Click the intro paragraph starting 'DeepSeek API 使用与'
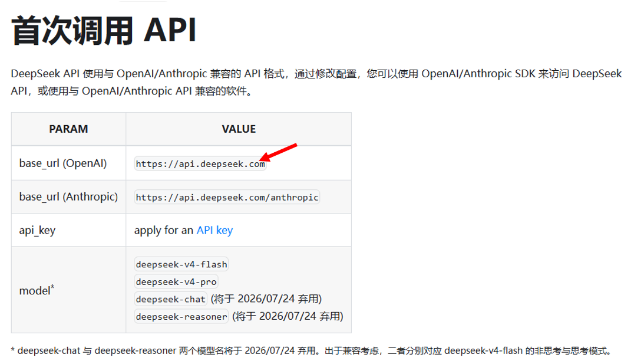 316,82
